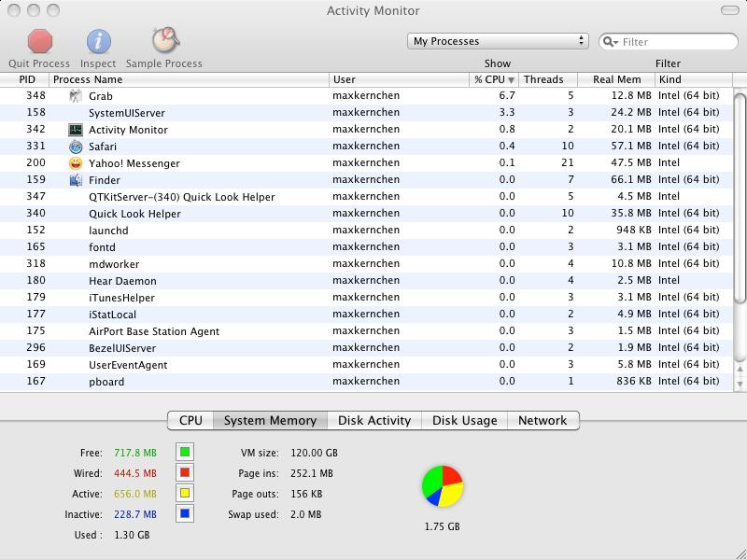The height and width of the screenshot is (560, 747).
Task: Click the scrollbar up arrow
Action: [x=740, y=369]
